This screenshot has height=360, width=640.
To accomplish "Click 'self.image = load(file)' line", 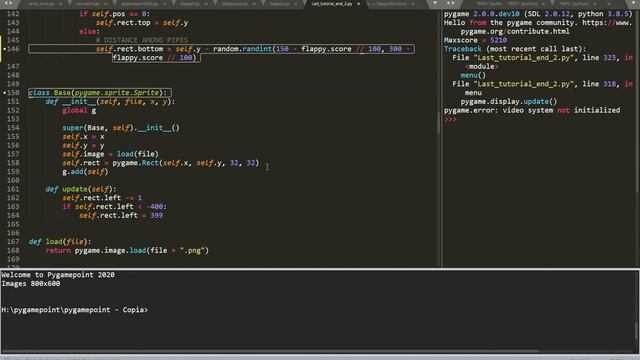I will [x=110, y=154].
